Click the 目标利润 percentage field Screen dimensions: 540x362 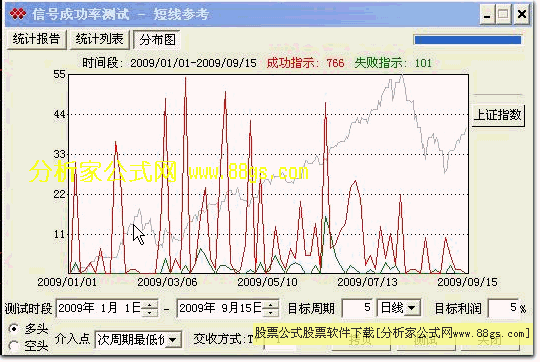pos(503,308)
